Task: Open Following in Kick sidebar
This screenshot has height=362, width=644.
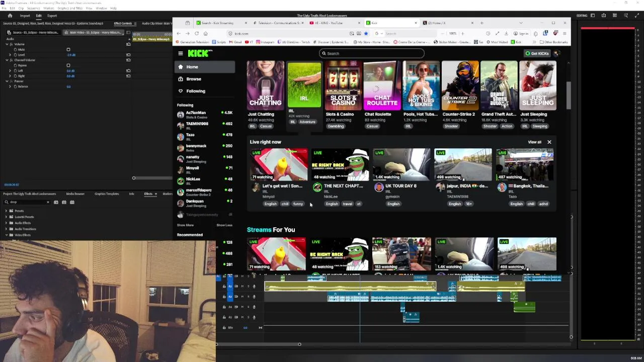Action: pyautogui.click(x=196, y=91)
